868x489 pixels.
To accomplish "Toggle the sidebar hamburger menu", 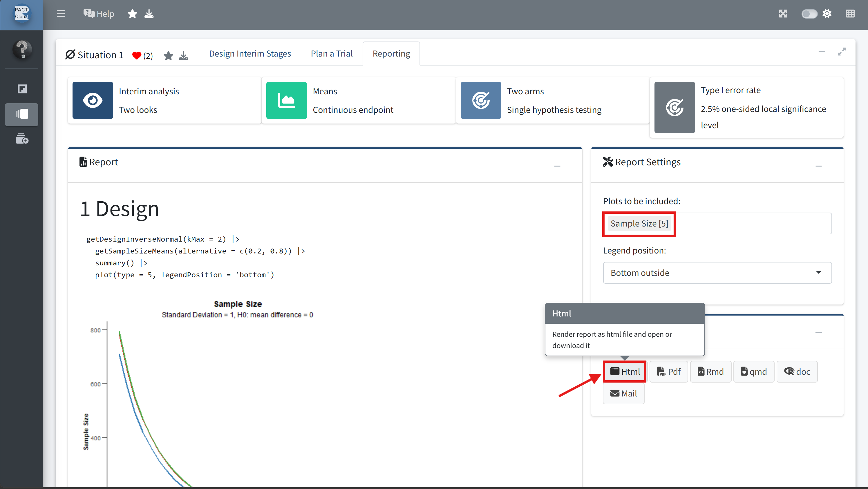I will tap(61, 14).
